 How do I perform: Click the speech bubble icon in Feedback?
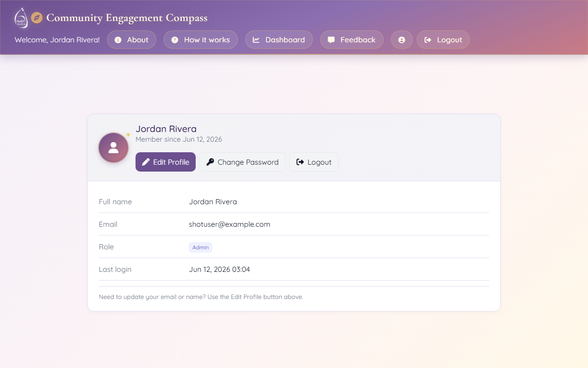point(331,40)
